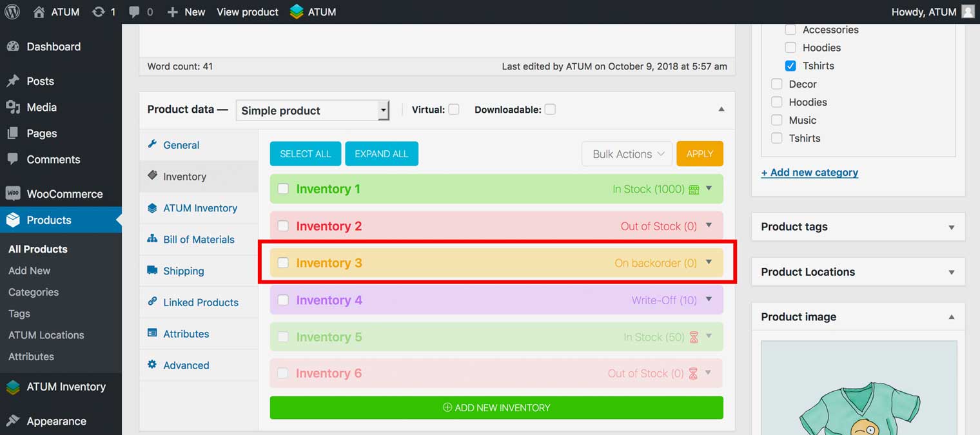This screenshot has width=980, height=435.
Task: Click the home icon next to ATUM
Action: coord(39,12)
